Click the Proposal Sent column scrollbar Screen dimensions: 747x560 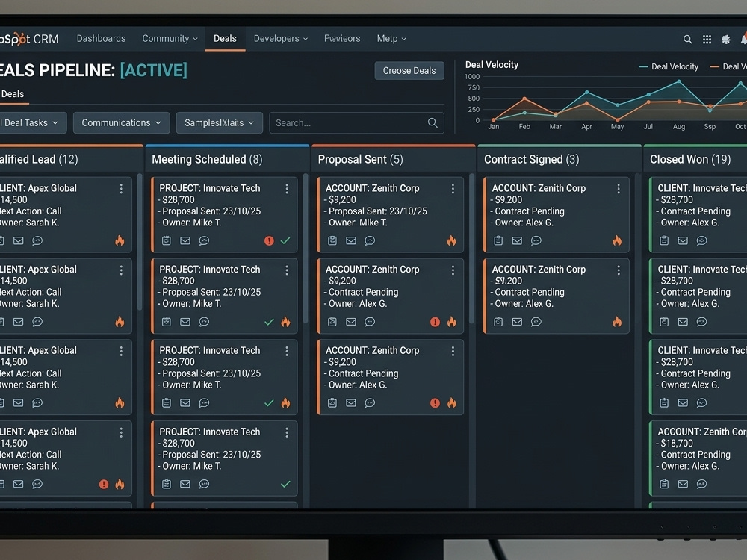[471, 249]
